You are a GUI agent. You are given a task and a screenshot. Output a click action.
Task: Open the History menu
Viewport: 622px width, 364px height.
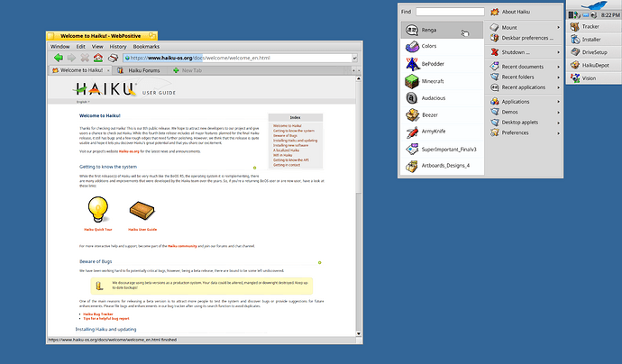click(x=118, y=46)
